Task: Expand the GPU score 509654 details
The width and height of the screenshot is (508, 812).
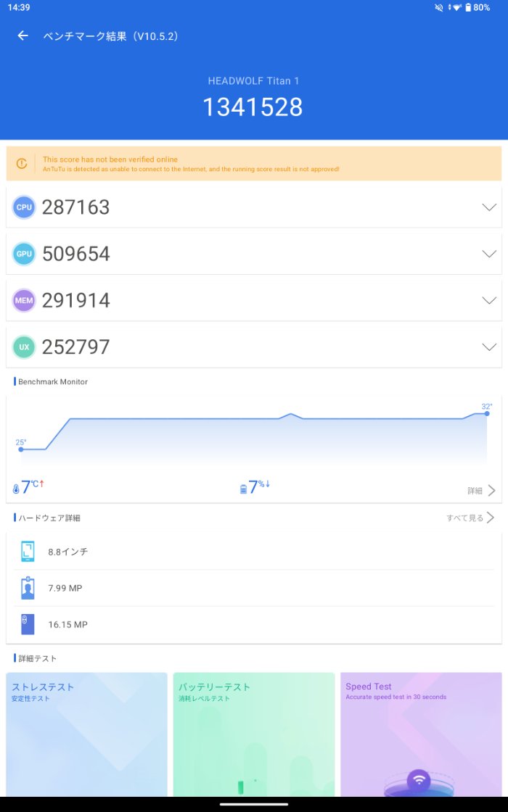Action: (x=489, y=254)
